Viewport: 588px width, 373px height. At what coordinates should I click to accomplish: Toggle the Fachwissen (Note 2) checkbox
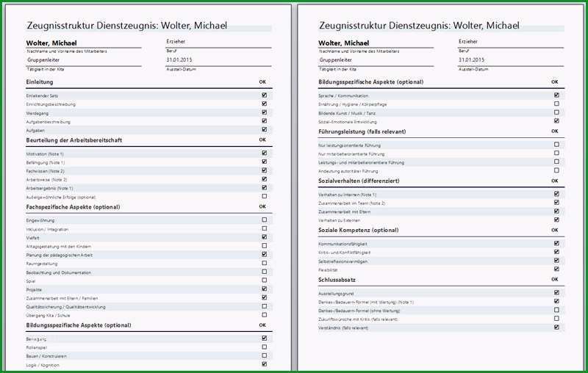(x=265, y=170)
